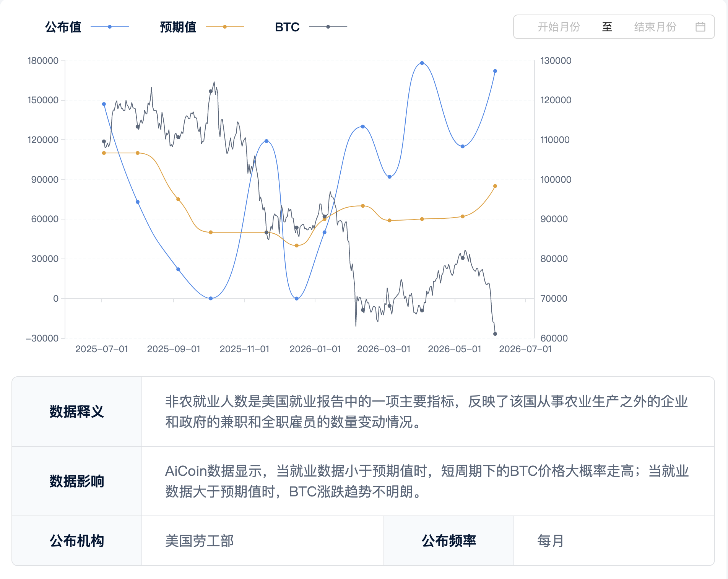The image size is (728, 579).
Task: Click the last grey BTC data point
Action: [495, 334]
